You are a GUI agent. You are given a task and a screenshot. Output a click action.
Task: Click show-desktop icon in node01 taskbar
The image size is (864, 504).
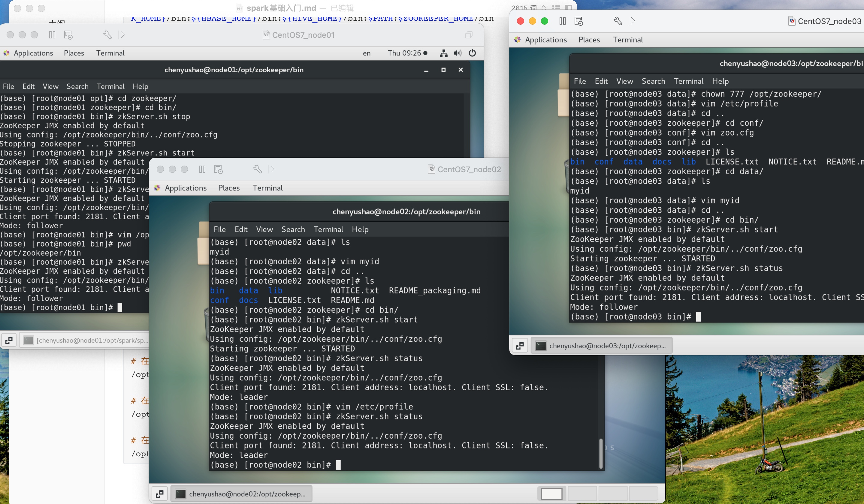[x=9, y=340]
